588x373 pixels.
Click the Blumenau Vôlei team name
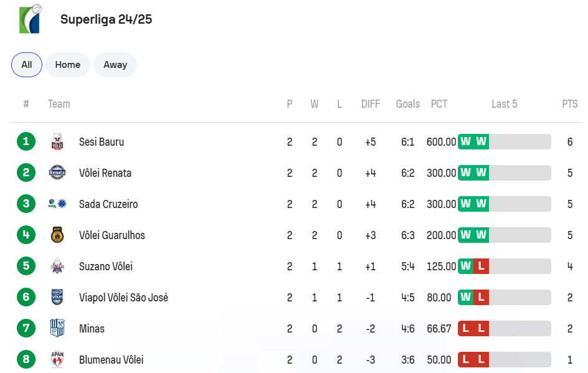pyautogui.click(x=111, y=360)
